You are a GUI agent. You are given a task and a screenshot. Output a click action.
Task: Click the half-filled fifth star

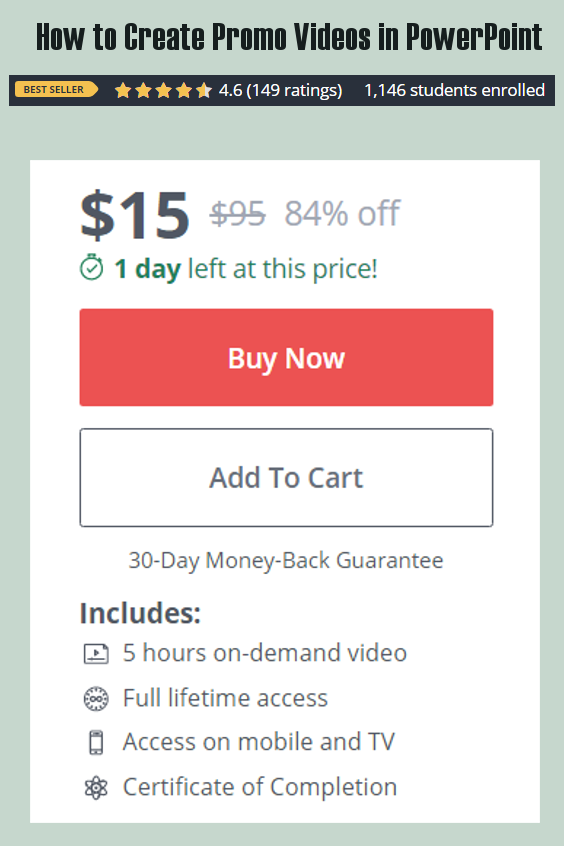click(203, 90)
